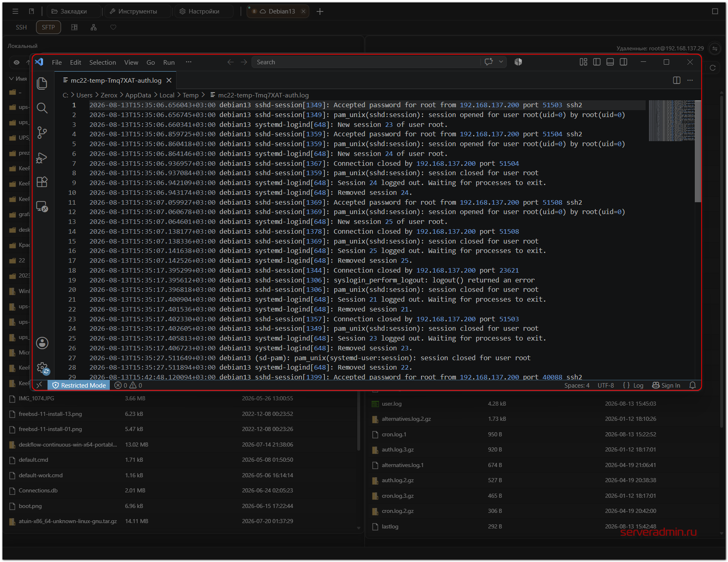Open Customize Layout in VS Code title bar
The height and width of the screenshot is (562, 728).
[x=583, y=62]
